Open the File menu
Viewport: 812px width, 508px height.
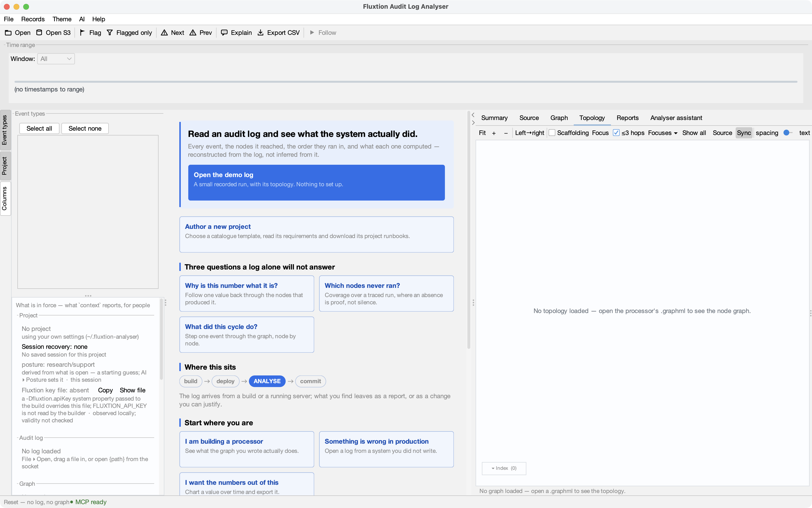click(x=8, y=19)
